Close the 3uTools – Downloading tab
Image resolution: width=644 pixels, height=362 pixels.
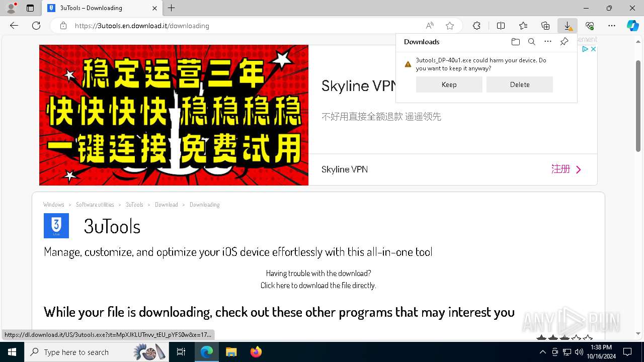(154, 8)
